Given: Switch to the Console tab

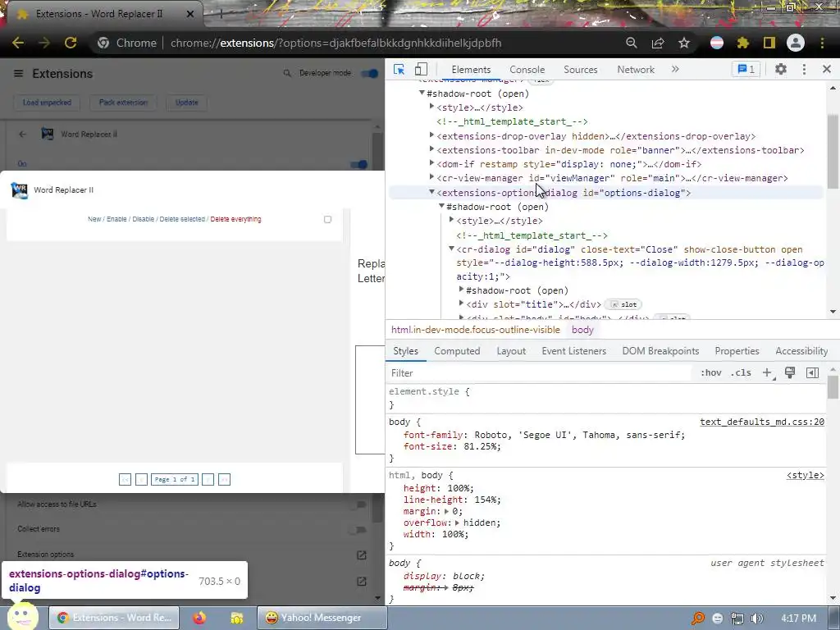Looking at the screenshot, I should click(x=527, y=70).
